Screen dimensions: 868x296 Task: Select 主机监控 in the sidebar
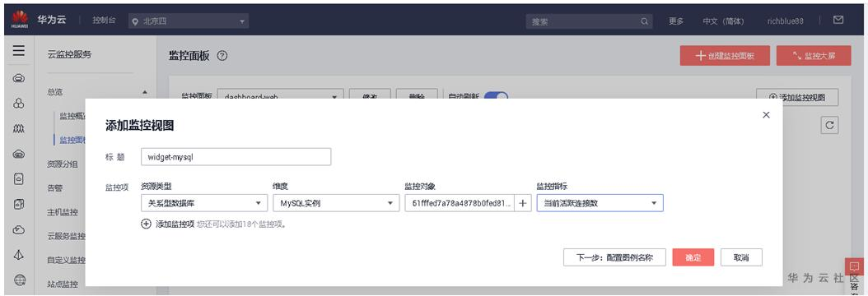tap(63, 212)
